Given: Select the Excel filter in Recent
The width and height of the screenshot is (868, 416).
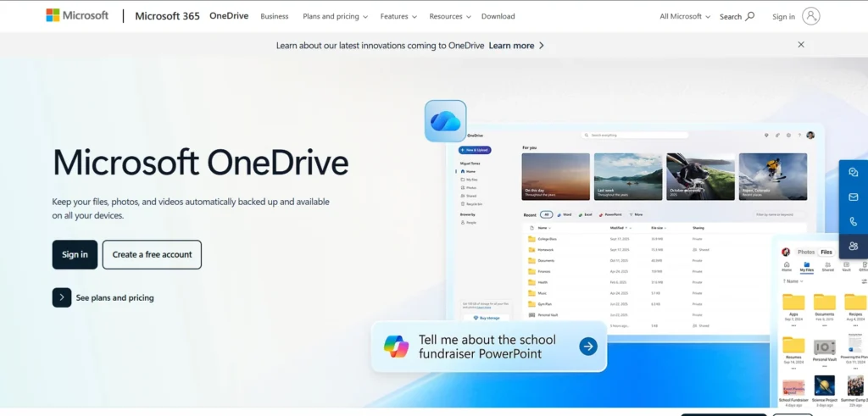Looking at the screenshot, I should pos(585,214).
